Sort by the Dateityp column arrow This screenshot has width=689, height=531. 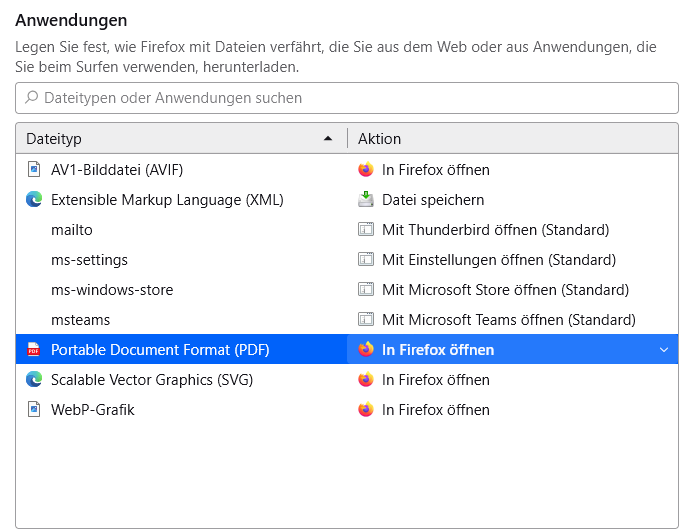click(328, 139)
